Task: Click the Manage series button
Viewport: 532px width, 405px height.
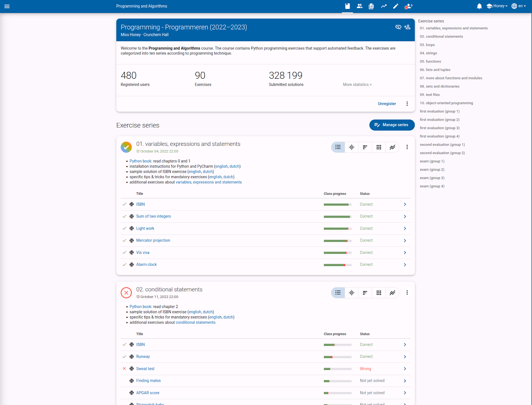Action: pos(392,125)
